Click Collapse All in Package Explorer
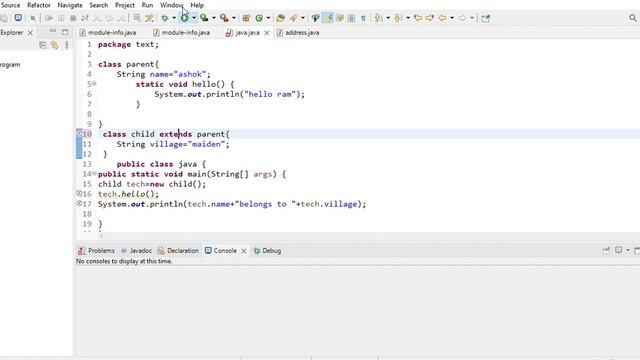Image resolution: width=640 pixels, height=360 pixels. (42, 45)
